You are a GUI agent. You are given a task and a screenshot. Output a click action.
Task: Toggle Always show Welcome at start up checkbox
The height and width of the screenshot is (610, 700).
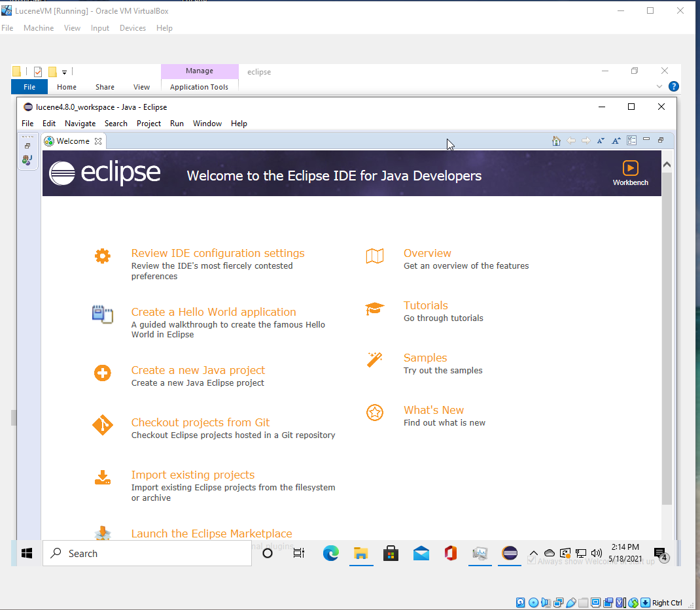(x=532, y=561)
